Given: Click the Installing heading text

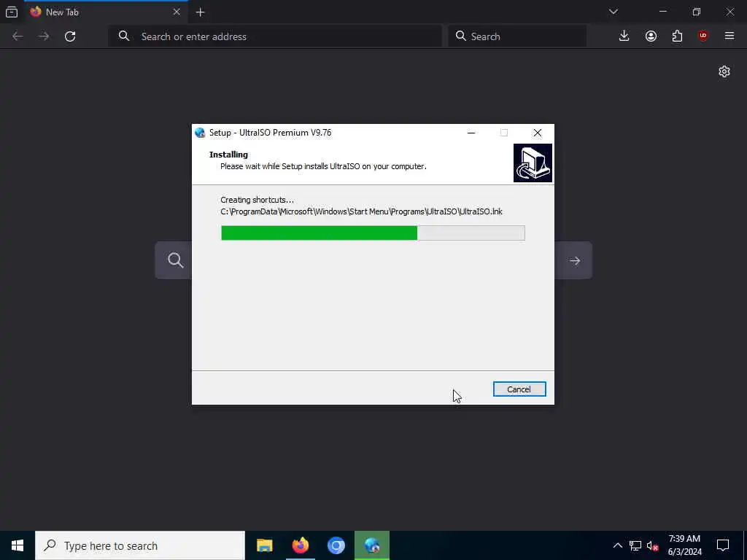Looking at the screenshot, I should (x=228, y=155).
